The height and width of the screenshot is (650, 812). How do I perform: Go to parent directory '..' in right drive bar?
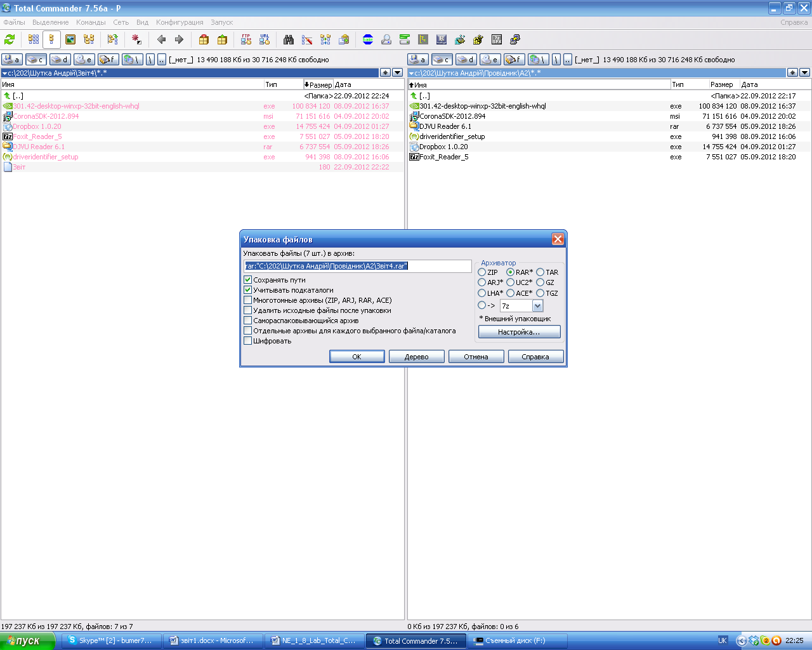(x=568, y=59)
